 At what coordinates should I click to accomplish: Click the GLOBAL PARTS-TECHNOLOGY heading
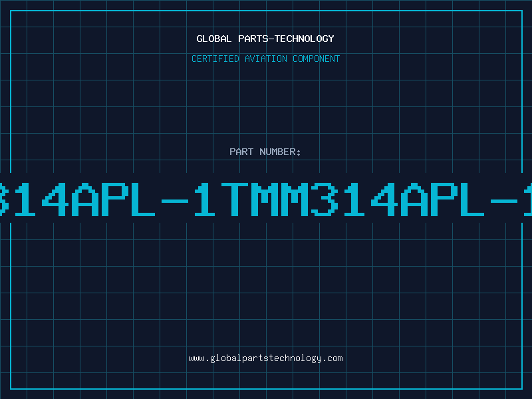pyautogui.click(x=265, y=39)
